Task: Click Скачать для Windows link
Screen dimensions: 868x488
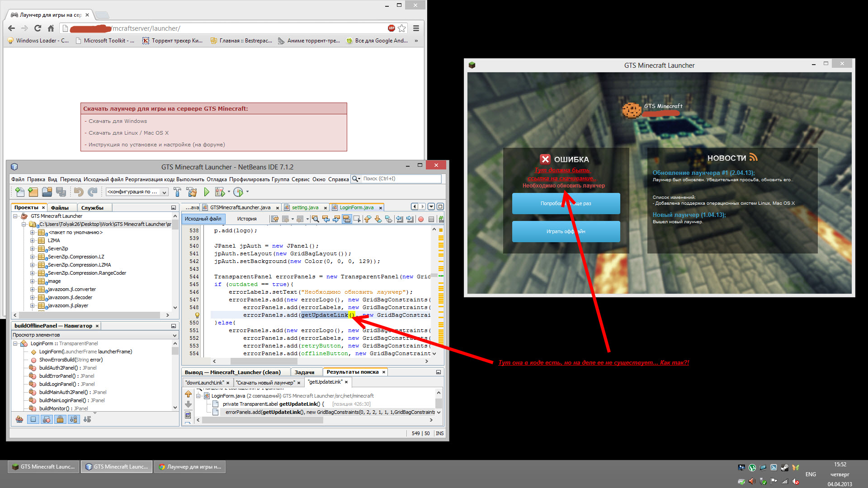Action: pyautogui.click(x=118, y=121)
